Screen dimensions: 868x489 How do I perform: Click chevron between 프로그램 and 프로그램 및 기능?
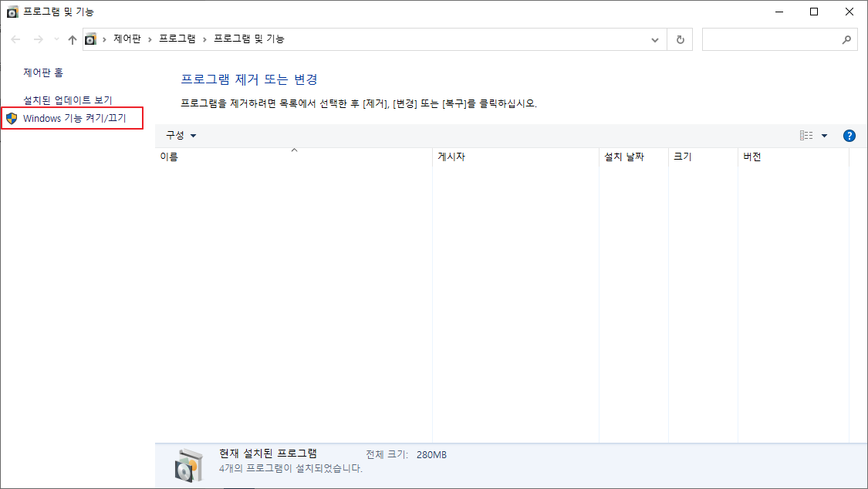pyautogui.click(x=204, y=39)
